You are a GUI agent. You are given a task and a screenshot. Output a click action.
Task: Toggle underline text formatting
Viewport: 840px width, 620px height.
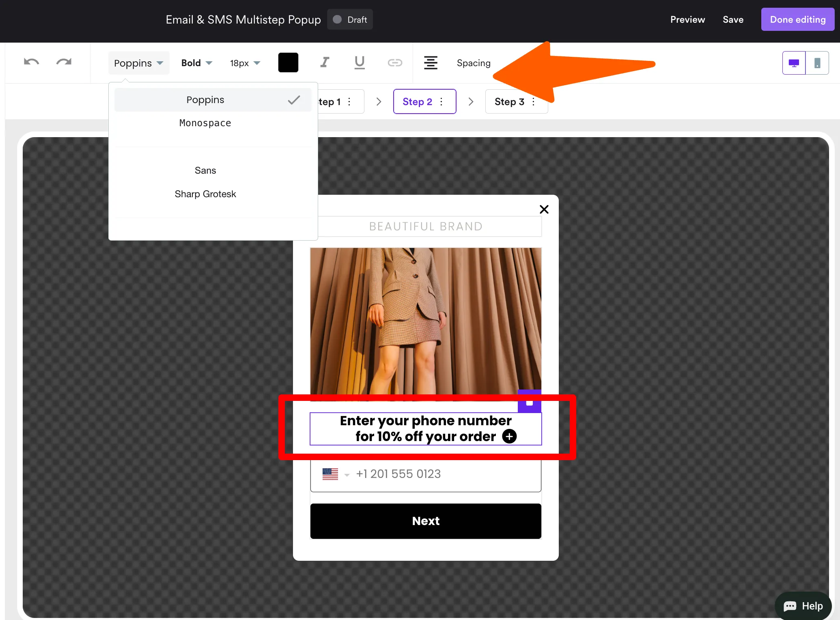point(360,62)
